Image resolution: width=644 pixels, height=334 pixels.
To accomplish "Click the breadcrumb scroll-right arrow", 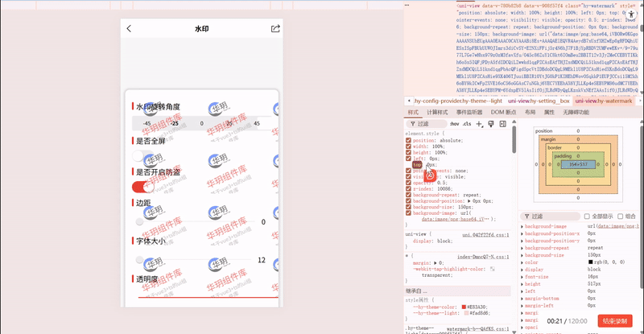I will [639, 101].
